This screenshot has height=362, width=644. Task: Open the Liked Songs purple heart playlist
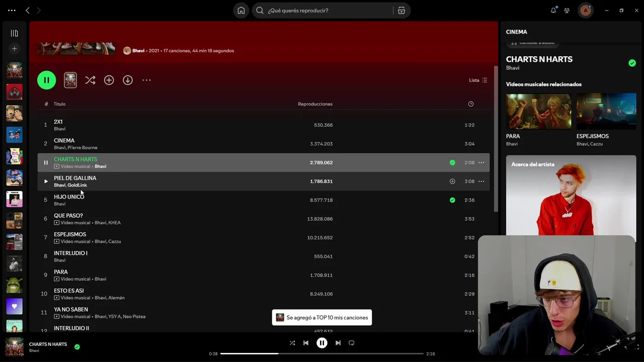pyautogui.click(x=14, y=306)
